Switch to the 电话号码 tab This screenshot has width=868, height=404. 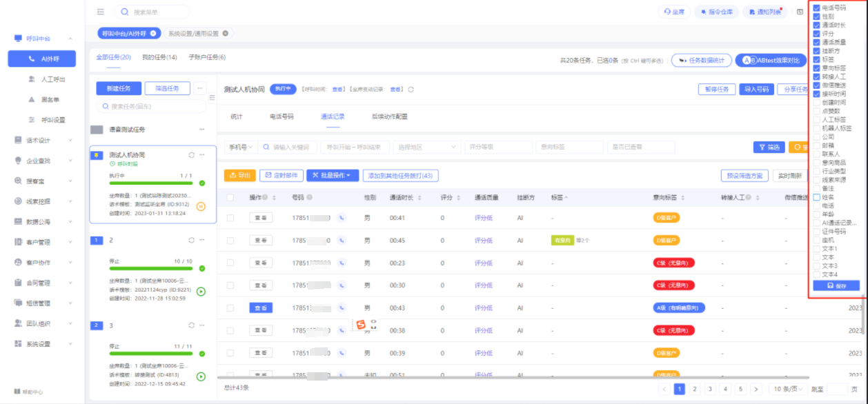281,117
